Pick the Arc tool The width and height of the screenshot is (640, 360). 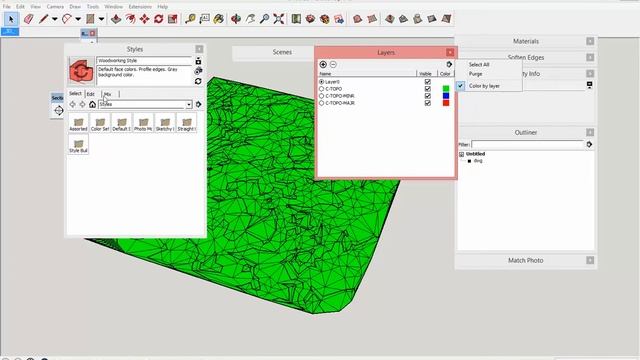(x=67, y=19)
